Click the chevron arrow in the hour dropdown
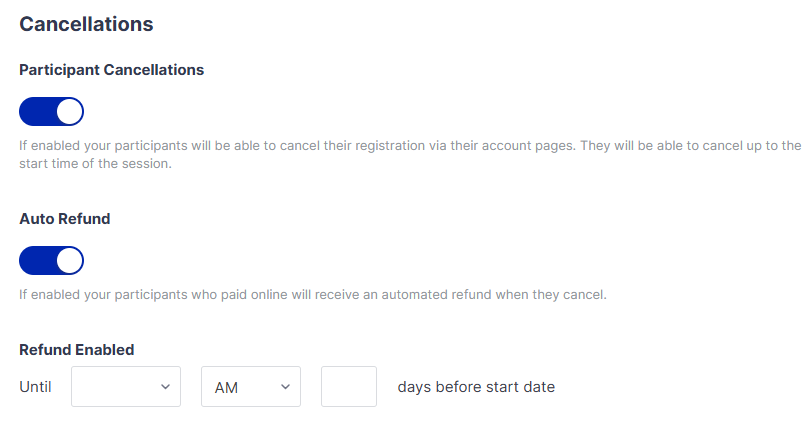Image resolution: width=807 pixels, height=421 pixels. (165, 386)
